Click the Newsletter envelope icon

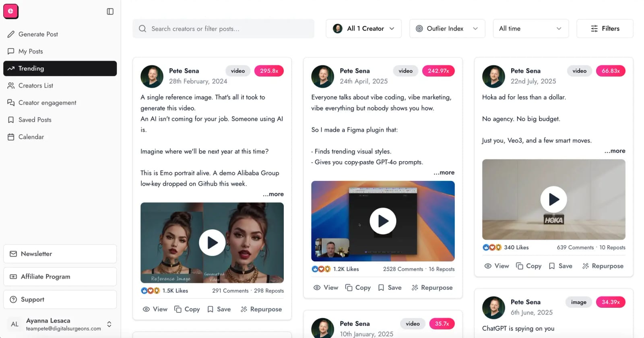13,254
